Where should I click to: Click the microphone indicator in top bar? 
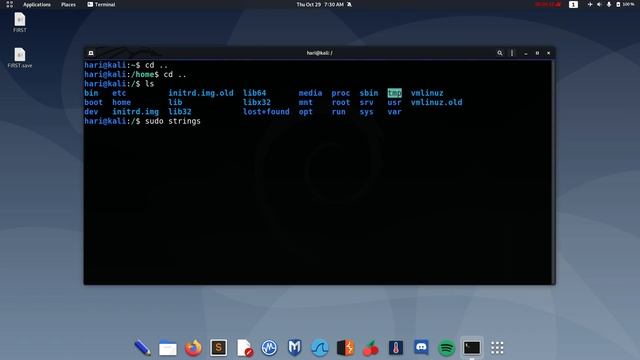pos(609,4)
